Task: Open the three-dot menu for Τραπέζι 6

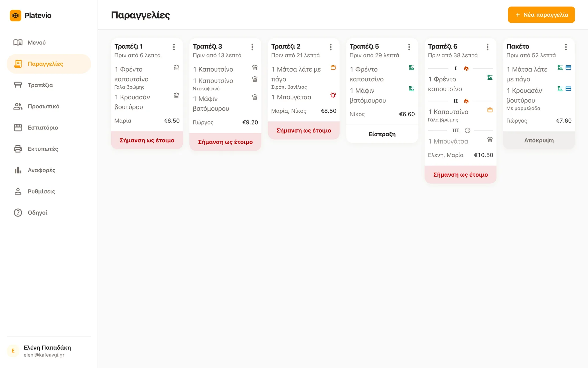Action: coord(487,47)
